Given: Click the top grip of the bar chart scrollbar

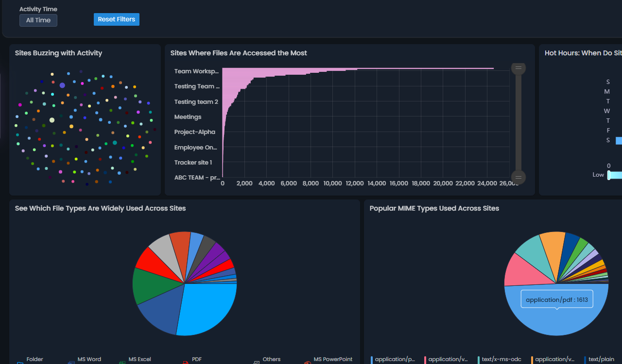Looking at the screenshot, I should tap(518, 68).
